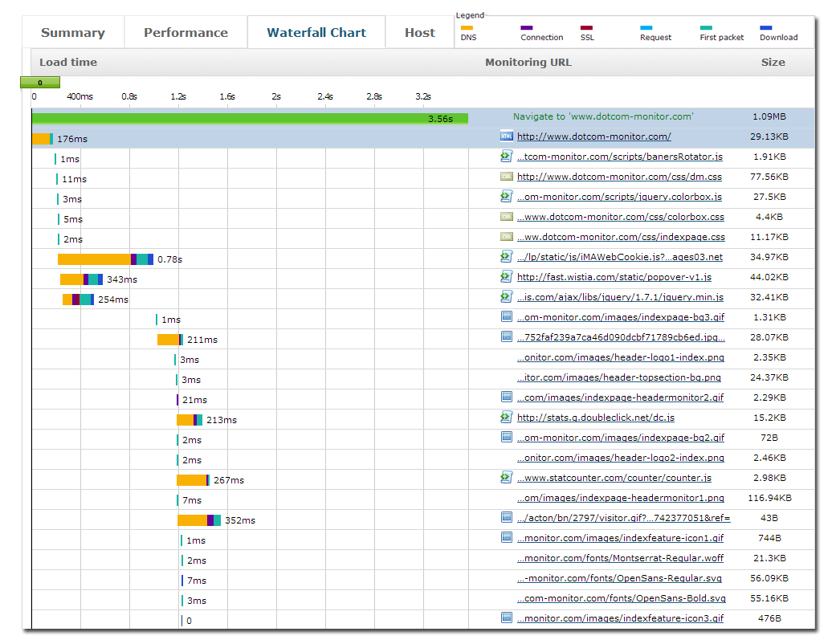Click the CSS icon for dm.css
This screenshot has height=644, width=836.
[507, 176]
